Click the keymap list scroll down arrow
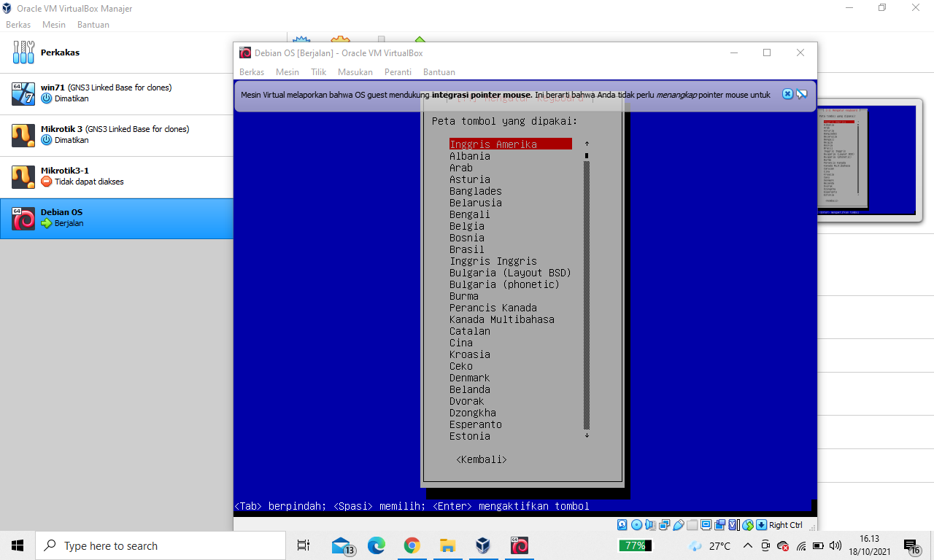The image size is (934, 560). 587,435
